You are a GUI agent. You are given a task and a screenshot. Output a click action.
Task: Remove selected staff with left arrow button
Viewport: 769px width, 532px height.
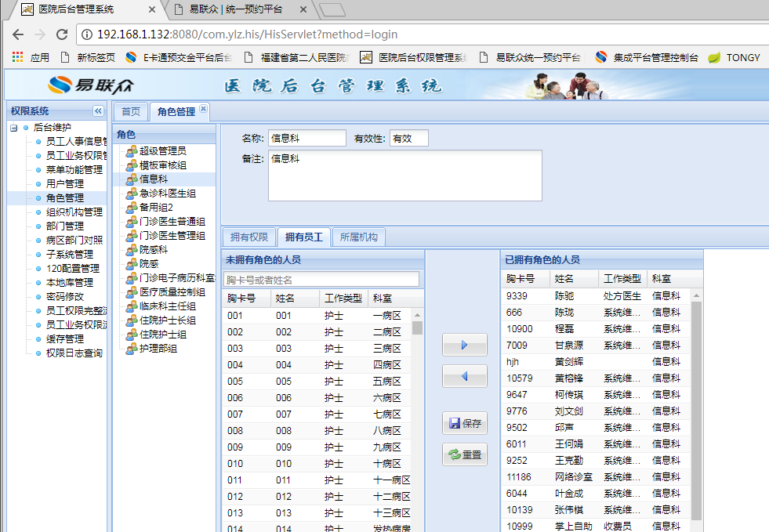tap(464, 377)
